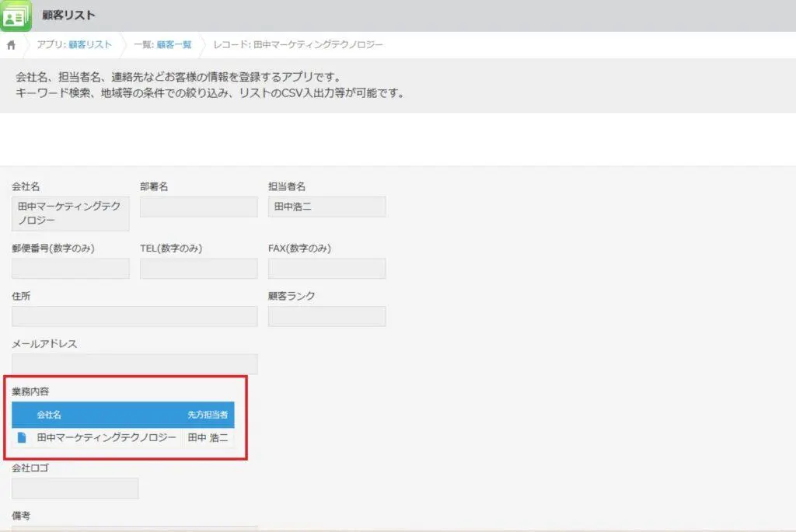
Task: Open the 顧客リスト app breadcrumb link
Action: tap(89, 45)
